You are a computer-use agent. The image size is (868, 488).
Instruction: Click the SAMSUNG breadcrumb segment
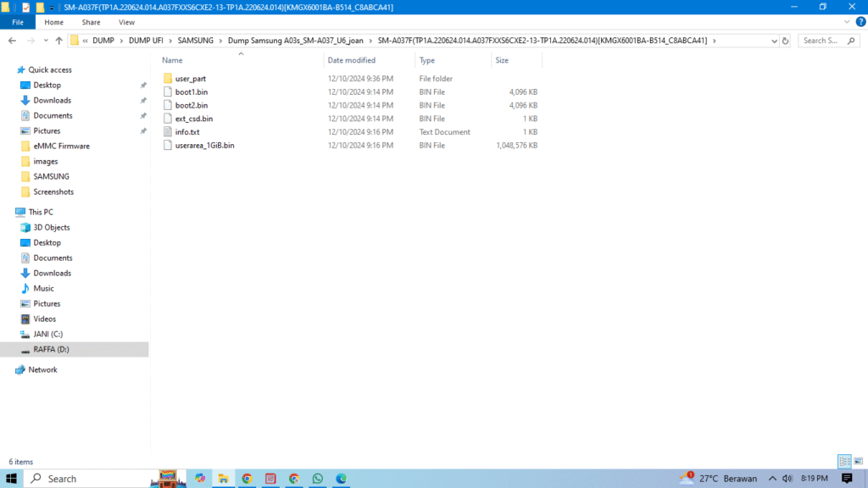(196, 41)
